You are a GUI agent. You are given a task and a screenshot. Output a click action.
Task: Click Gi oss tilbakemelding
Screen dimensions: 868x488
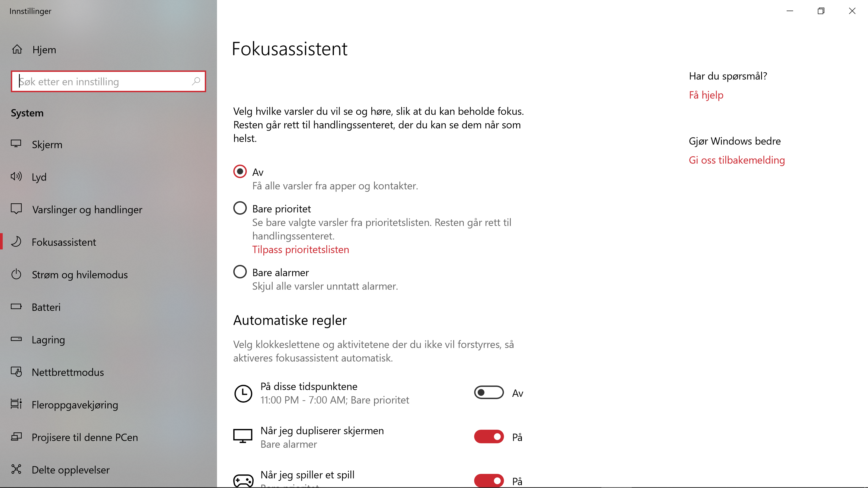coord(737,160)
